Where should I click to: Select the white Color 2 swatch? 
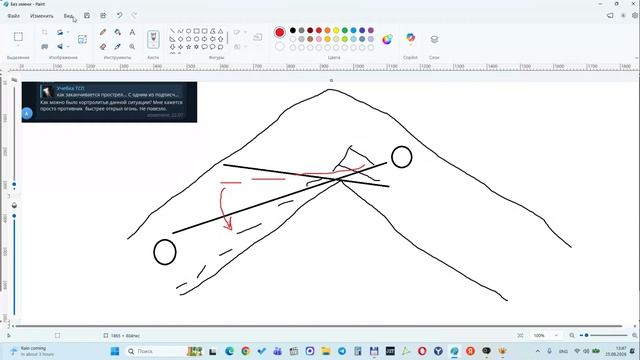click(280, 47)
